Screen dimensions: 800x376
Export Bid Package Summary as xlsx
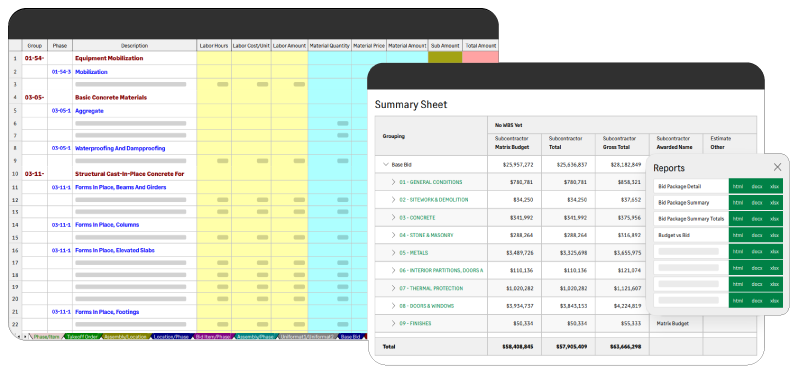click(774, 203)
